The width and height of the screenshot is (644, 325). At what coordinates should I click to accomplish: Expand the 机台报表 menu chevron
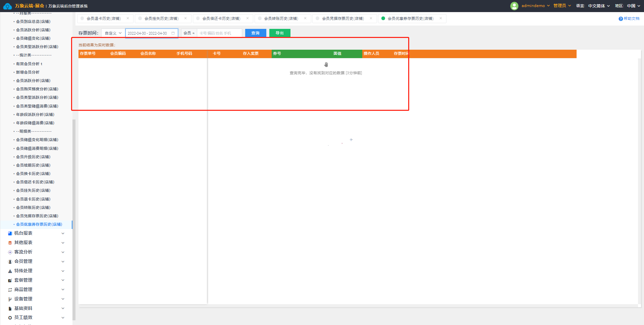63,233
